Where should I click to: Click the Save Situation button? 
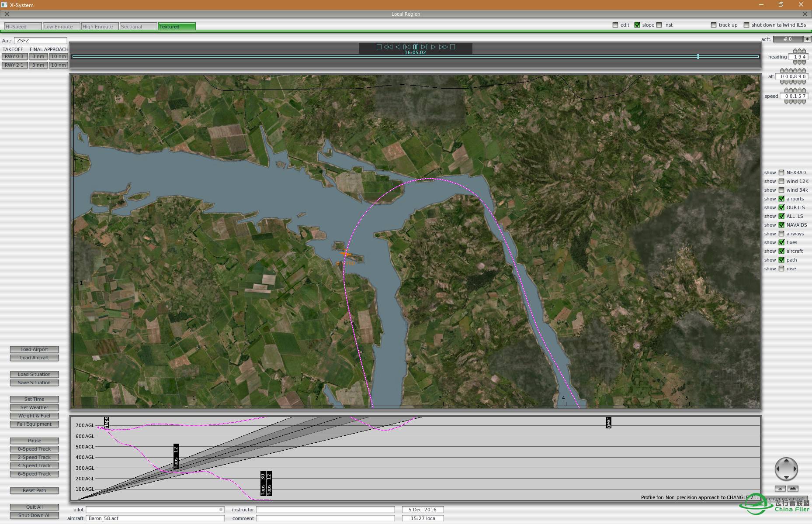[x=35, y=383]
